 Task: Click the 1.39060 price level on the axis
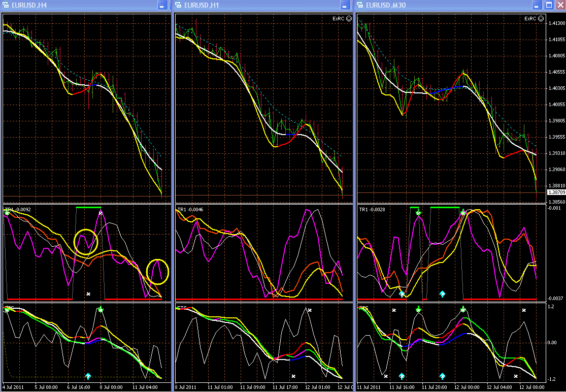pos(556,169)
